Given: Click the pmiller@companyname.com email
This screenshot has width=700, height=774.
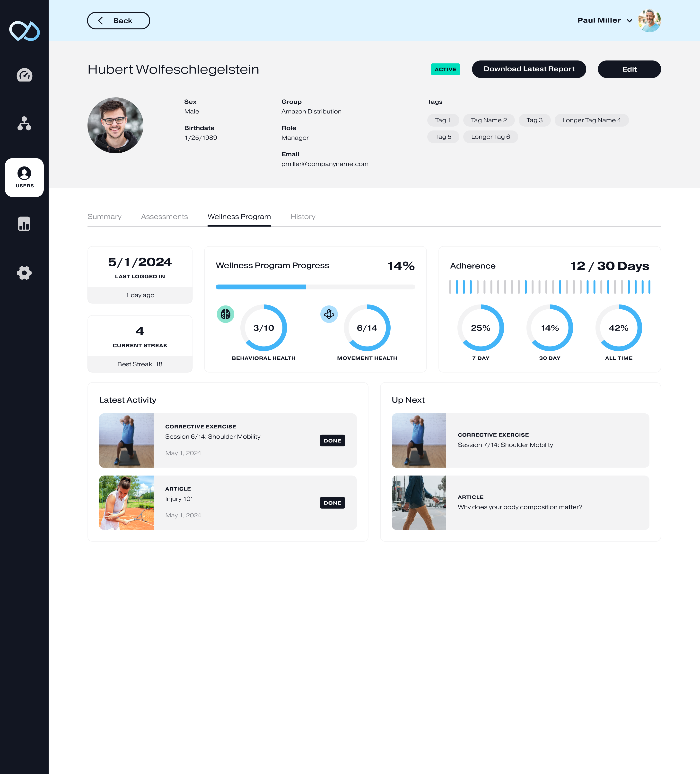Looking at the screenshot, I should click(325, 164).
